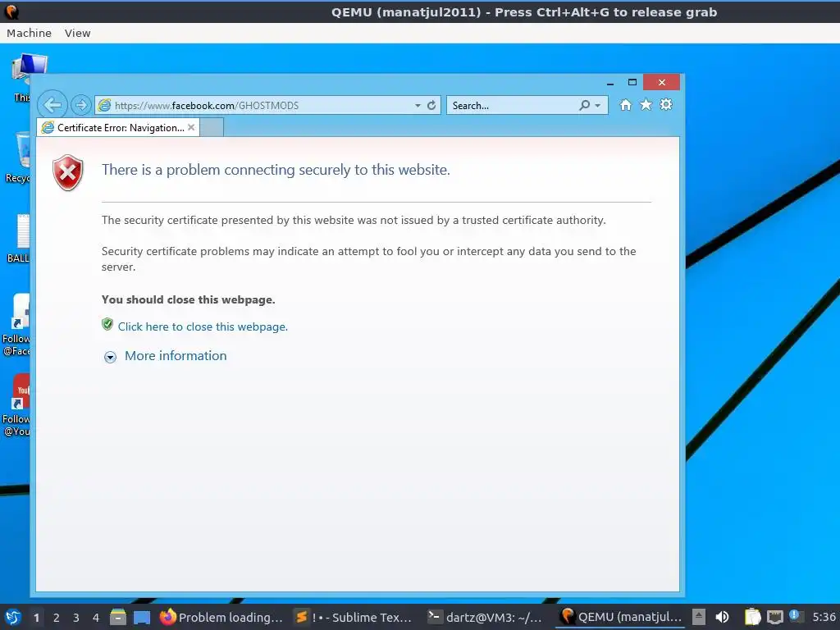
Task: Click the Recycle Bin desktop icon
Action: point(19,157)
